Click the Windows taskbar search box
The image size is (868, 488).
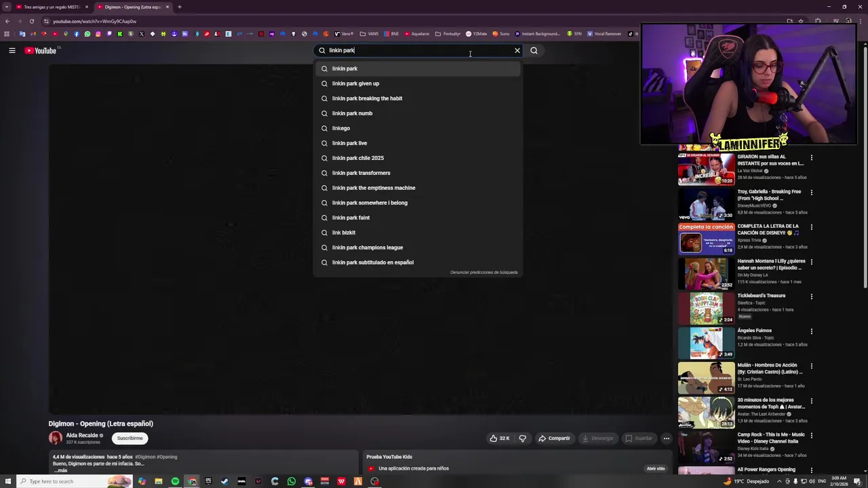tap(75, 481)
